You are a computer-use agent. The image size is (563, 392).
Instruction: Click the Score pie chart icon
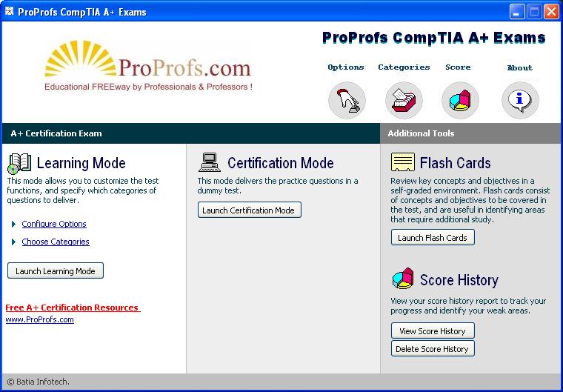click(460, 100)
